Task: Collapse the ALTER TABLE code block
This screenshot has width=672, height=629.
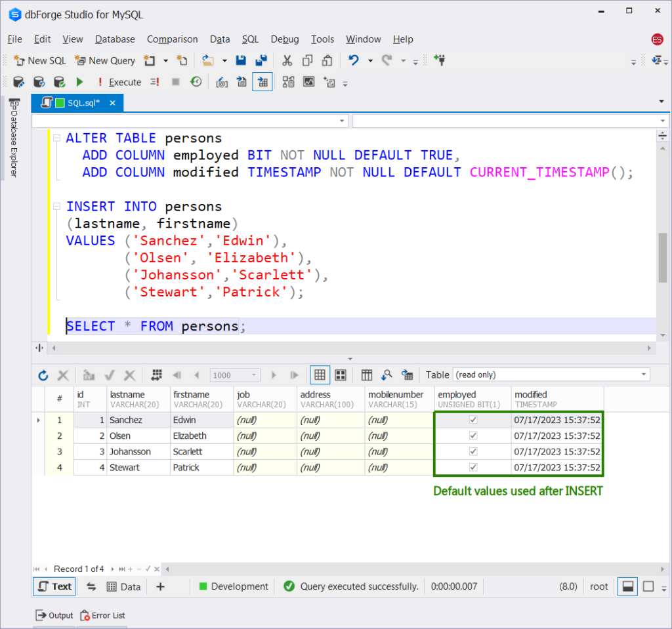Action: pyautogui.click(x=56, y=138)
